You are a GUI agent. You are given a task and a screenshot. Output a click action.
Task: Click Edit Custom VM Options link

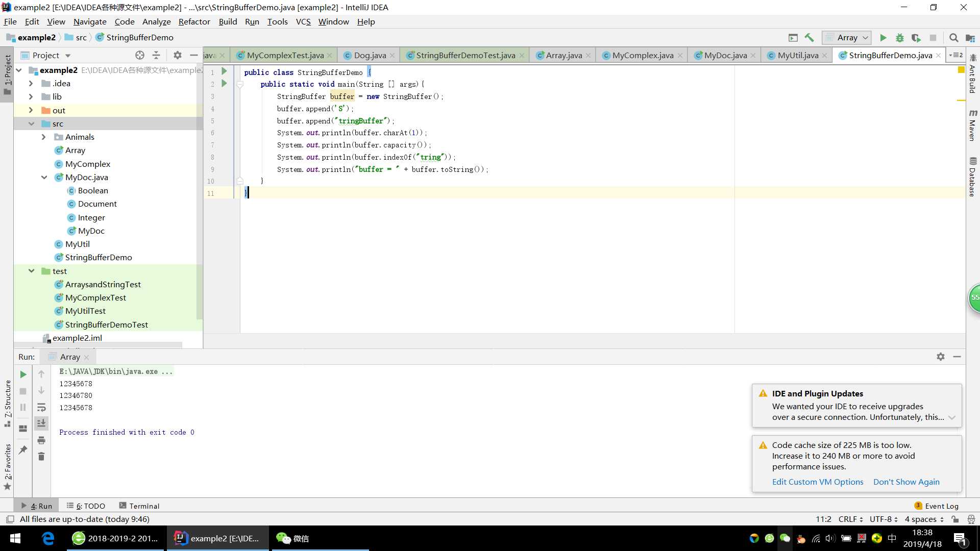(818, 482)
